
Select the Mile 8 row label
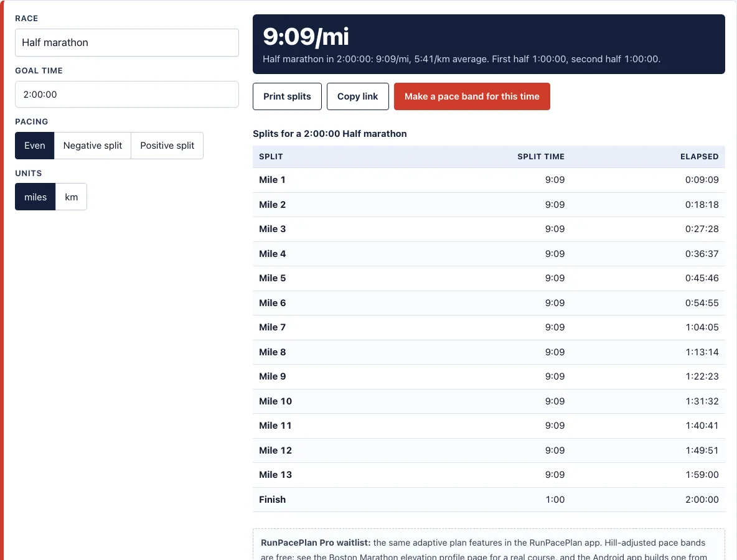tap(272, 352)
